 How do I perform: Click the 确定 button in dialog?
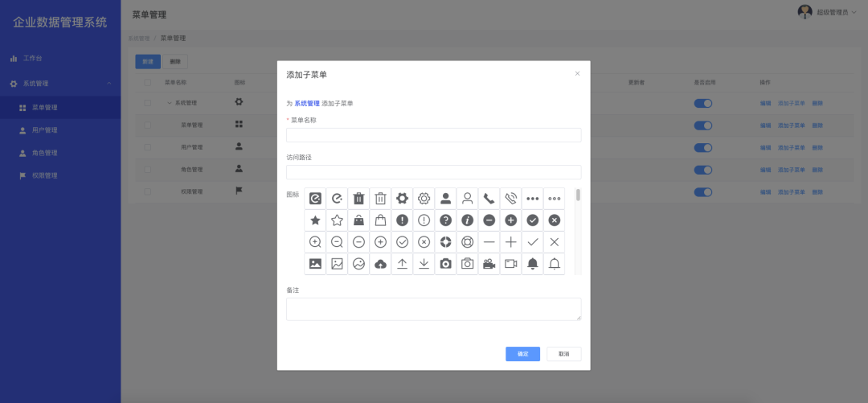pos(522,354)
